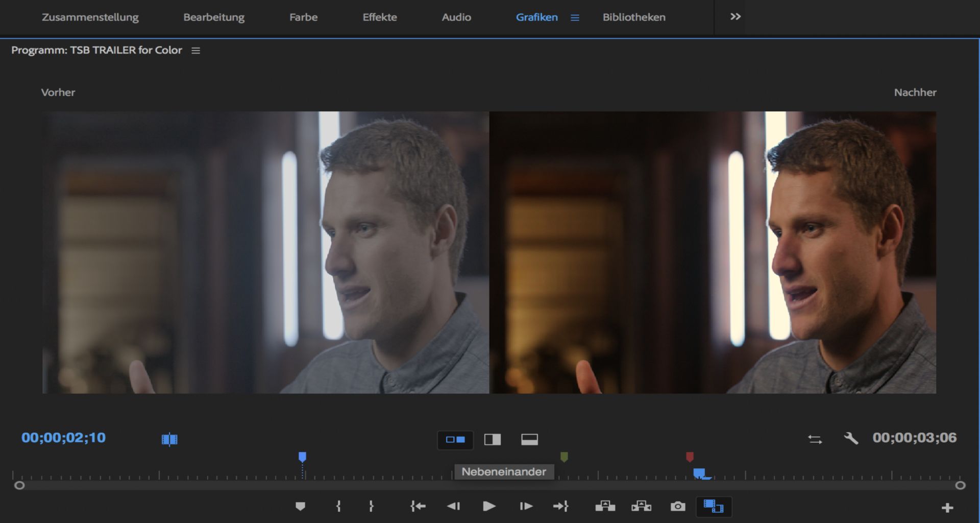This screenshot has height=523, width=980.
Task: Switch to the Farbe workspace tab
Action: [303, 17]
